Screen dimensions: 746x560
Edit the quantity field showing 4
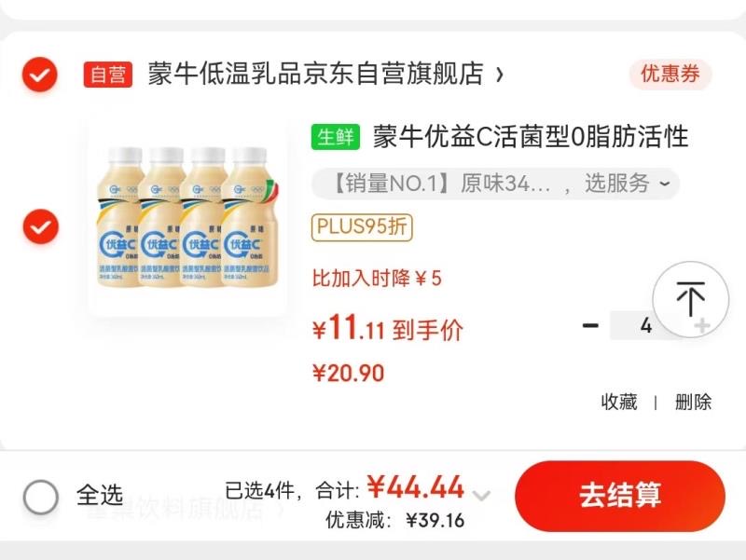pos(645,325)
